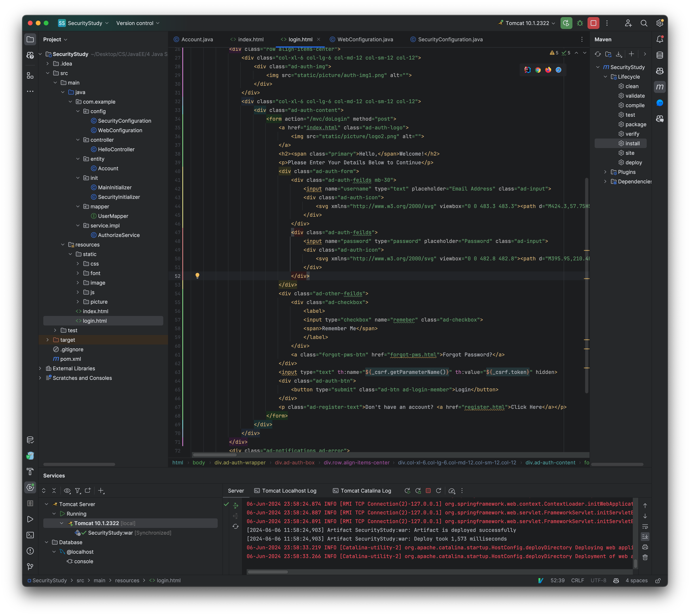The width and height of the screenshot is (690, 616).
Task: Reload all Maven projects
Action: click(x=598, y=54)
